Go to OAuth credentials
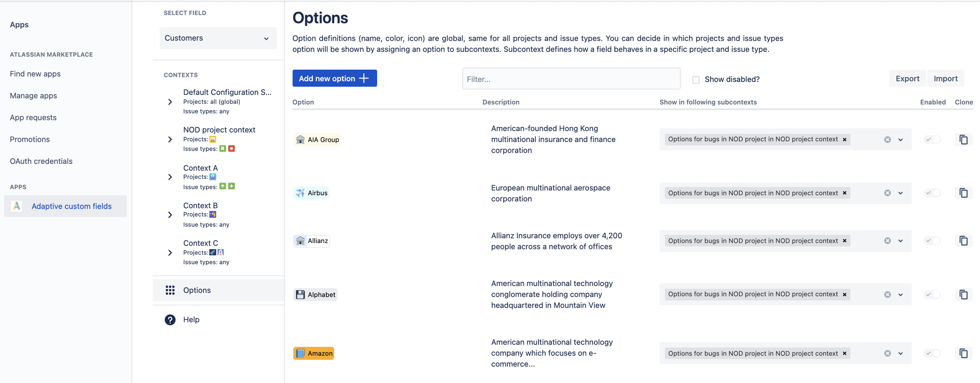 (41, 161)
